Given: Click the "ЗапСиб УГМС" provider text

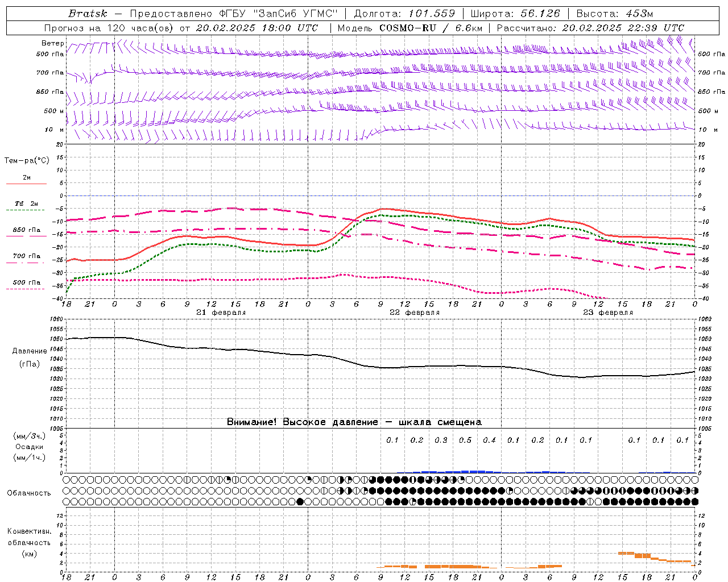Looking at the screenshot, I should [x=296, y=14].
